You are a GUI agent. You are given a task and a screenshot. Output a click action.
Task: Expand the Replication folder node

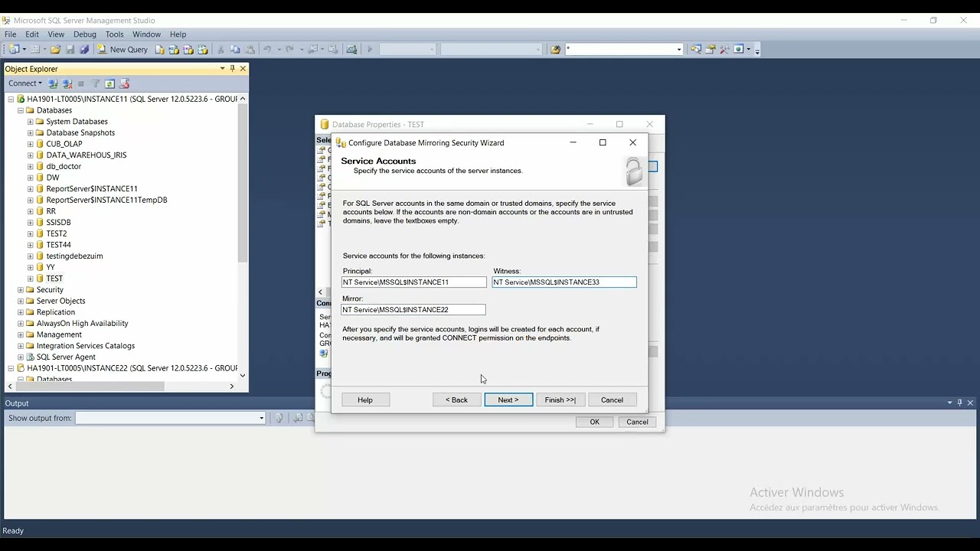21,312
